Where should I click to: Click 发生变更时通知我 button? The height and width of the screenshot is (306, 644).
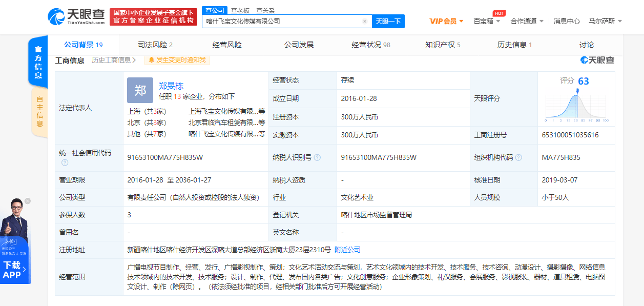tap(177, 60)
